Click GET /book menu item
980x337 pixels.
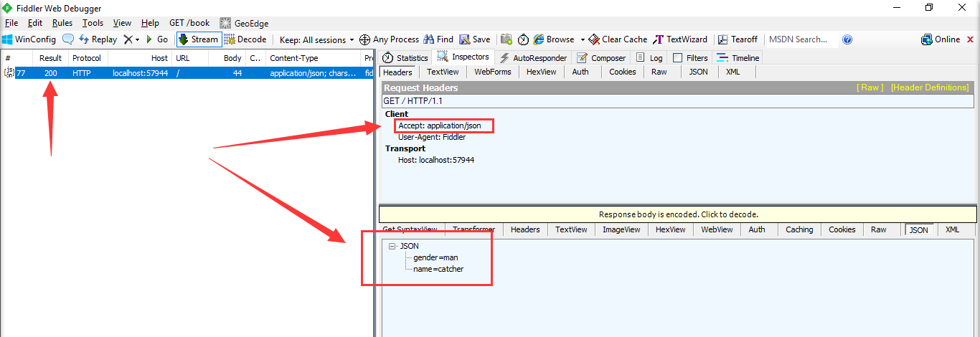coord(189,23)
